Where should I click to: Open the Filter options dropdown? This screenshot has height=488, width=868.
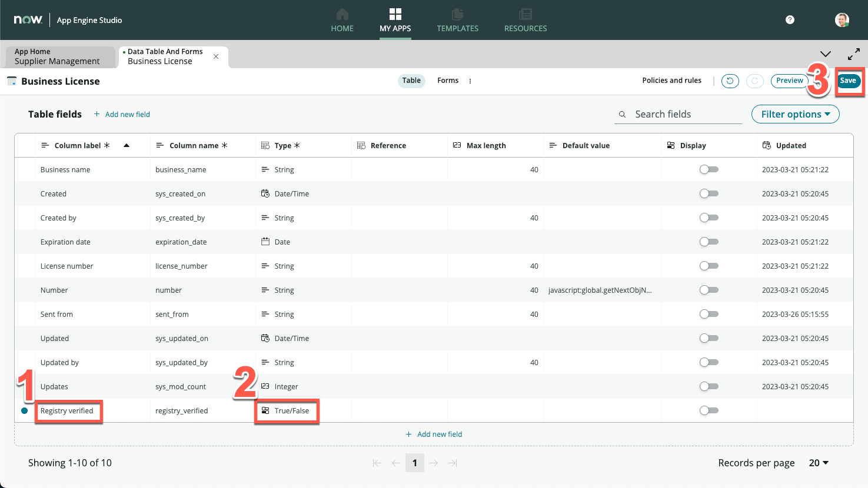click(x=795, y=115)
